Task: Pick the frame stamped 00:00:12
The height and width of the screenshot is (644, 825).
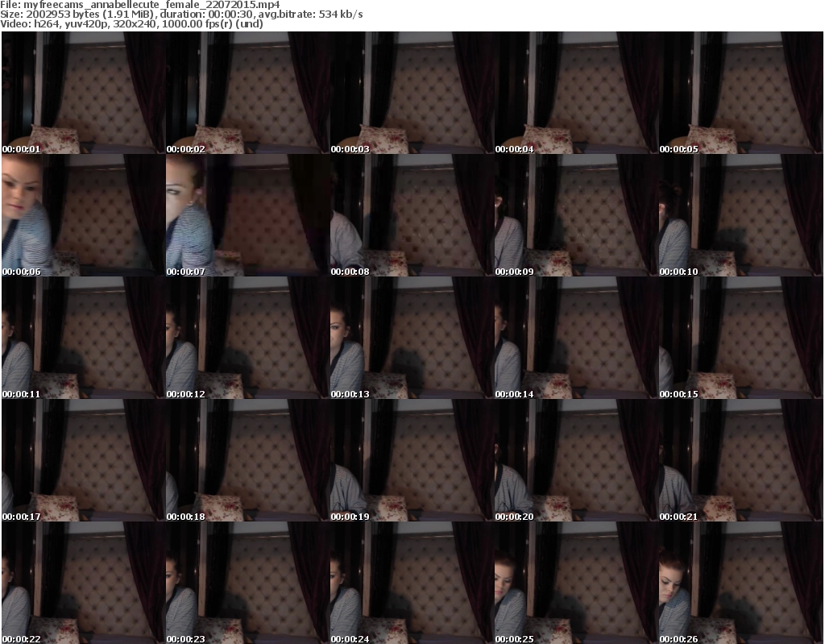Action: point(248,338)
